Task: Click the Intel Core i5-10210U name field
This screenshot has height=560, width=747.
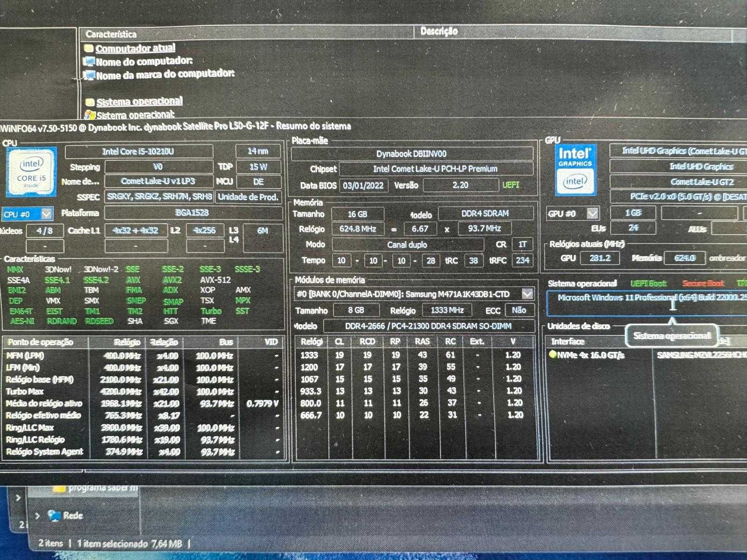Action: point(139,152)
